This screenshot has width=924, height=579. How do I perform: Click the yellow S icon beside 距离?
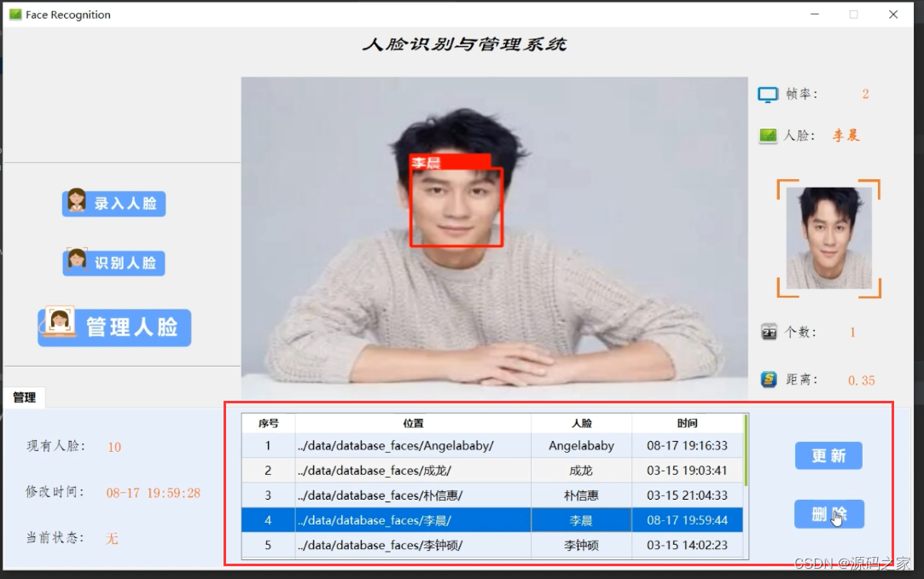pyautogui.click(x=769, y=379)
